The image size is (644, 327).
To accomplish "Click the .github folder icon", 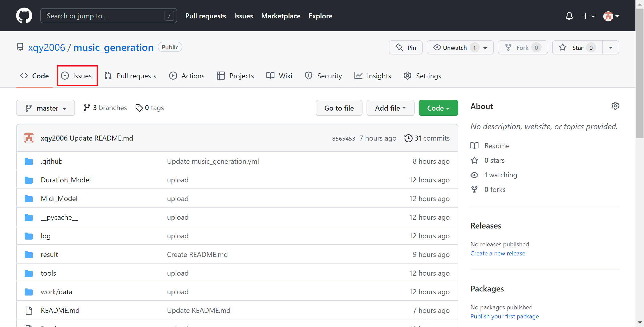I will (29, 161).
